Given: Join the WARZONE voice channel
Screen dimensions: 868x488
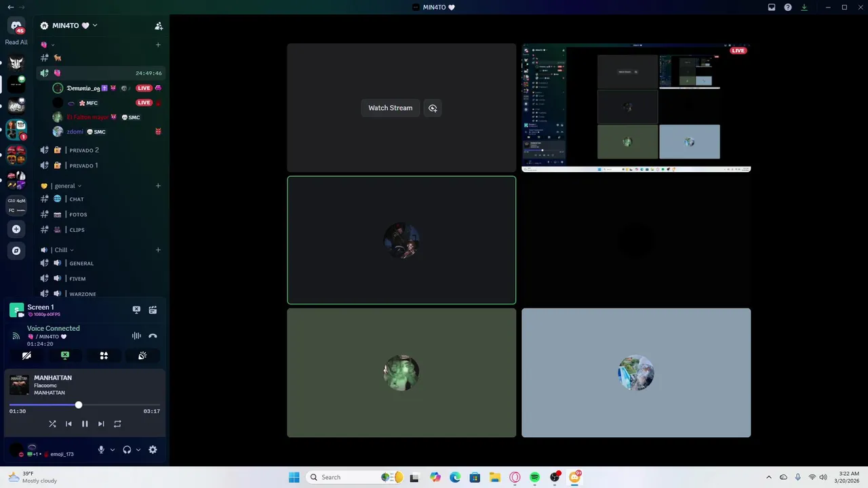Looking at the screenshot, I should (100, 293).
